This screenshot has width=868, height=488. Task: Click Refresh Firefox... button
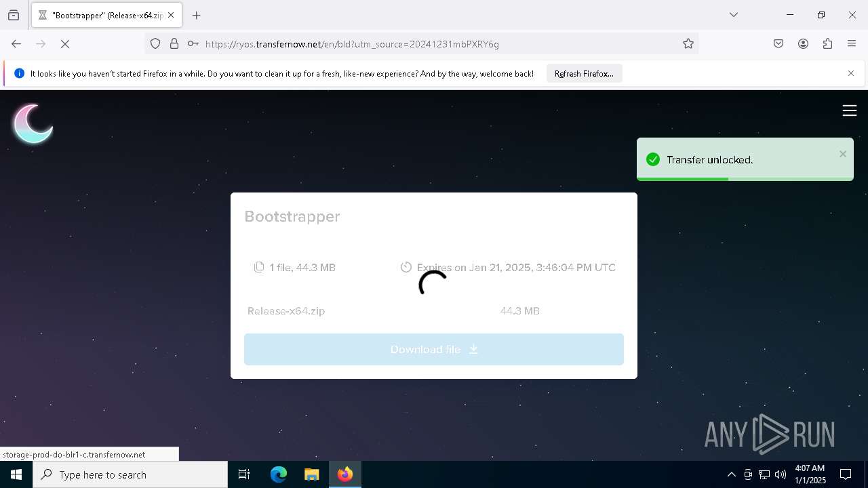coord(584,74)
